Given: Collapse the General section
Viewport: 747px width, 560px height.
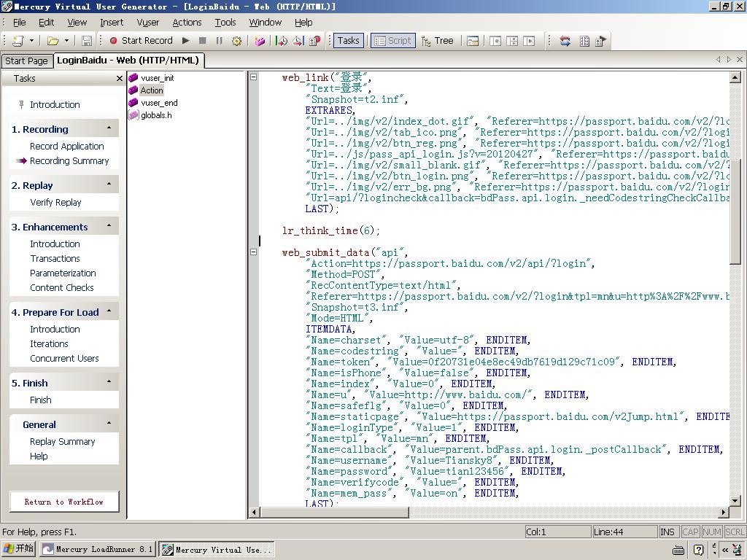Looking at the screenshot, I should [x=109, y=424].
